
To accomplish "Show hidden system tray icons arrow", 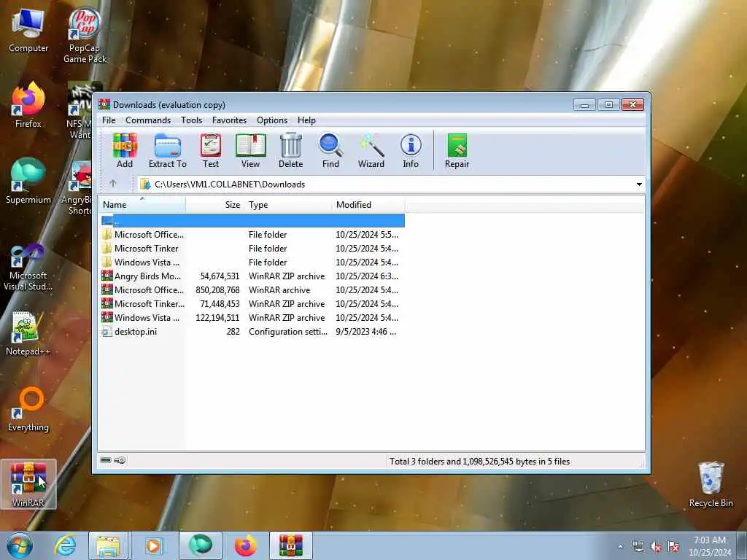I will pos(620,546).
